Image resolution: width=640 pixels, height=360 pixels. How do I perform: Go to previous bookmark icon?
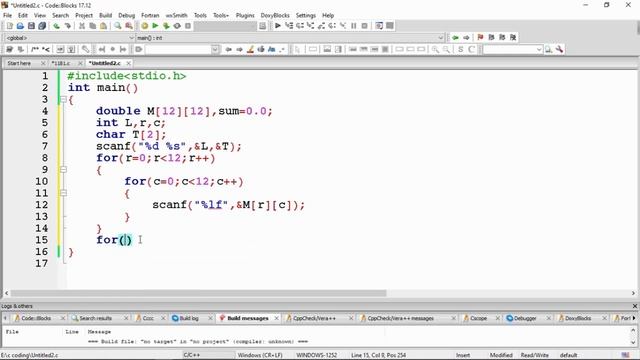[x=491, y=38]
